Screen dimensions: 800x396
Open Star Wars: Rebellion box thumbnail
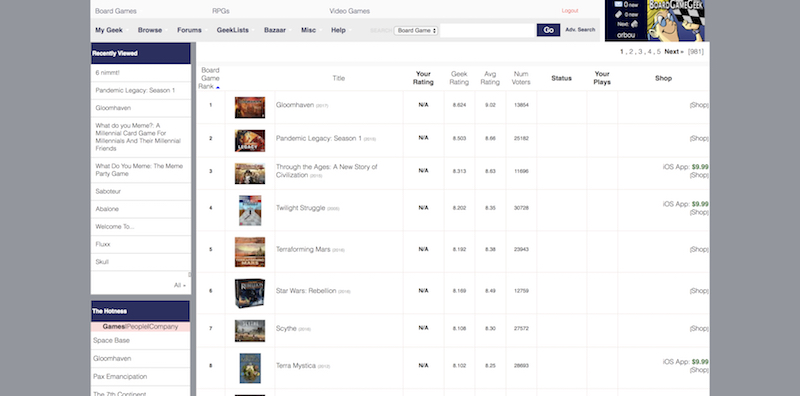tap(249, 293)
